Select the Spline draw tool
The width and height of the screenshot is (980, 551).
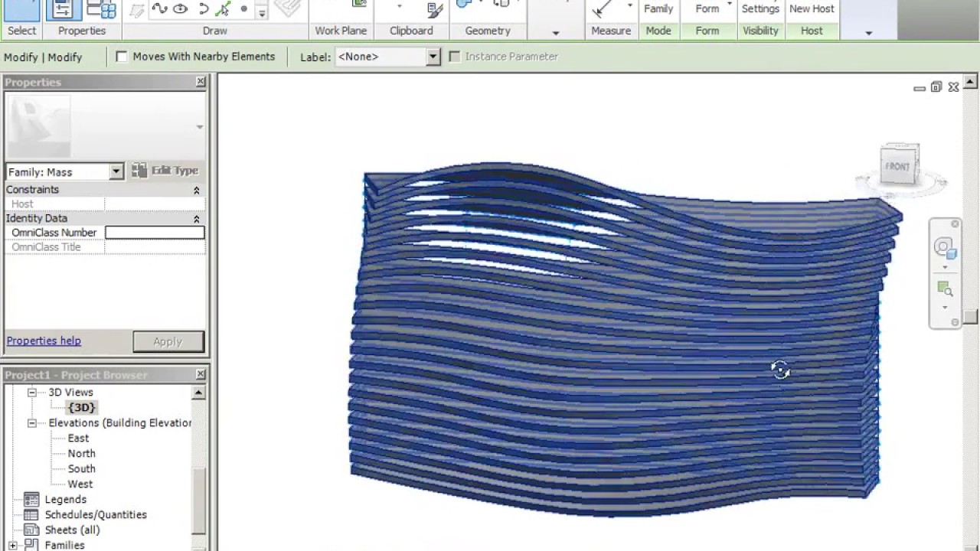coord(159,9)
